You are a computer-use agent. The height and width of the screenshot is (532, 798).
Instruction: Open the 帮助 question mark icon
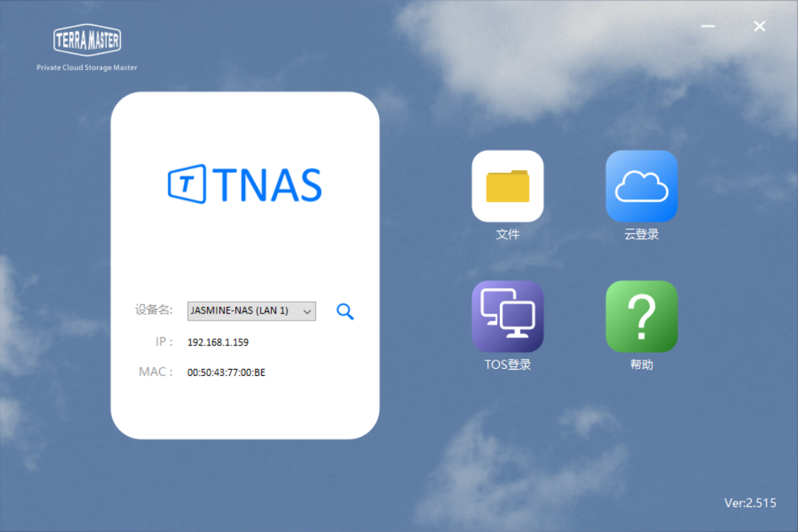tap(641, 316)
